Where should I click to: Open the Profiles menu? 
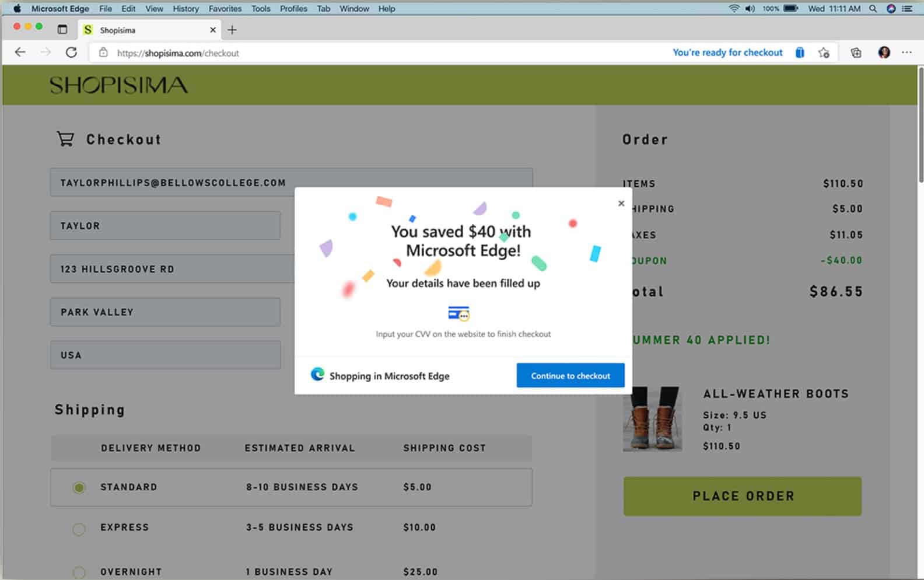pyautogui.click(x=293, y=9)
